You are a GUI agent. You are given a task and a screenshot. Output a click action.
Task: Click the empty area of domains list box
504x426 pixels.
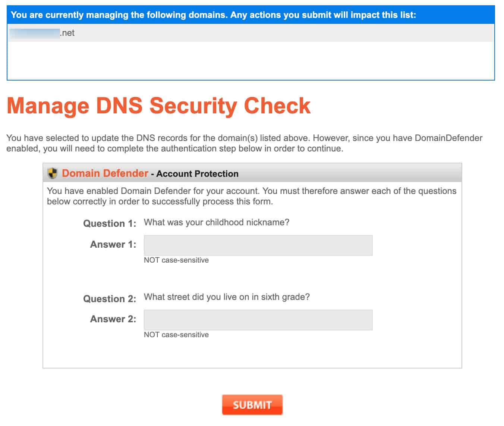tap(251, 60)
